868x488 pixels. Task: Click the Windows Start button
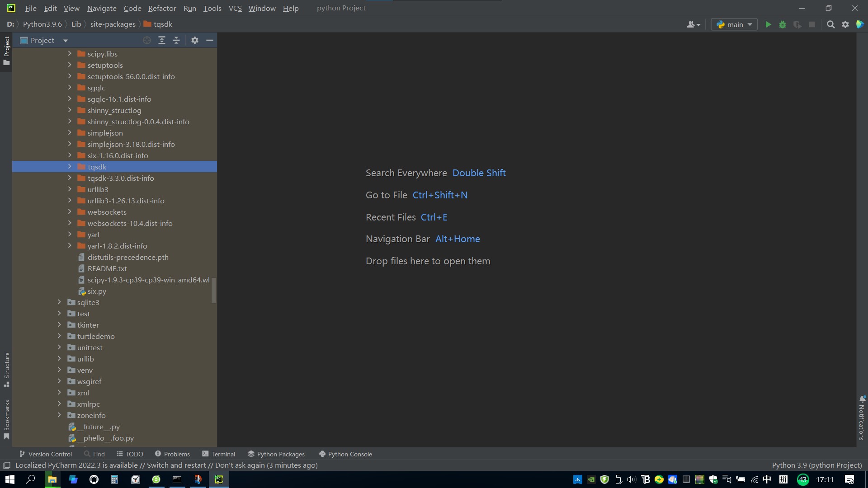click(x=10, y=479)
